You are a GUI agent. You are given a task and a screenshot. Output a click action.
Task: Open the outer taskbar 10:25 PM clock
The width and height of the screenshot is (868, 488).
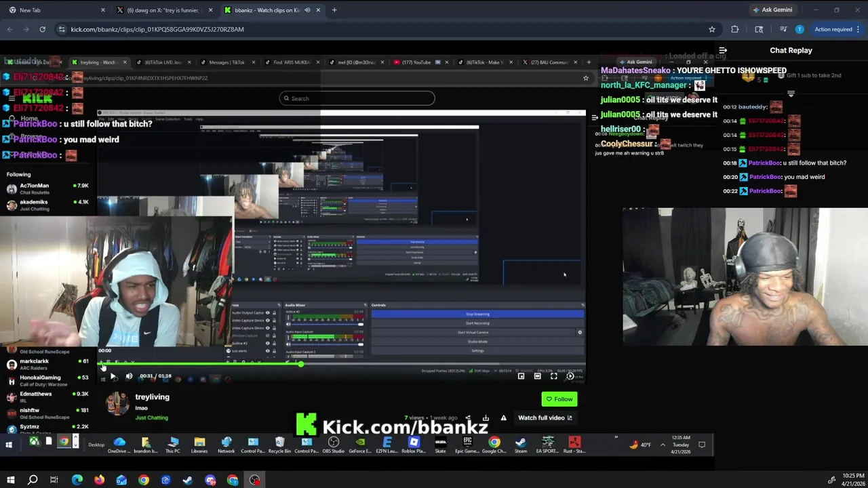pos(853,480)
